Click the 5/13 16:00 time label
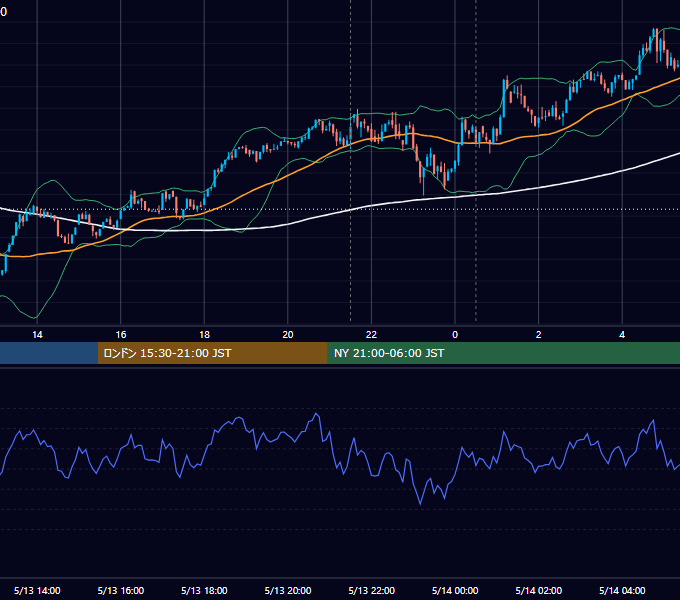 (121, 590)
